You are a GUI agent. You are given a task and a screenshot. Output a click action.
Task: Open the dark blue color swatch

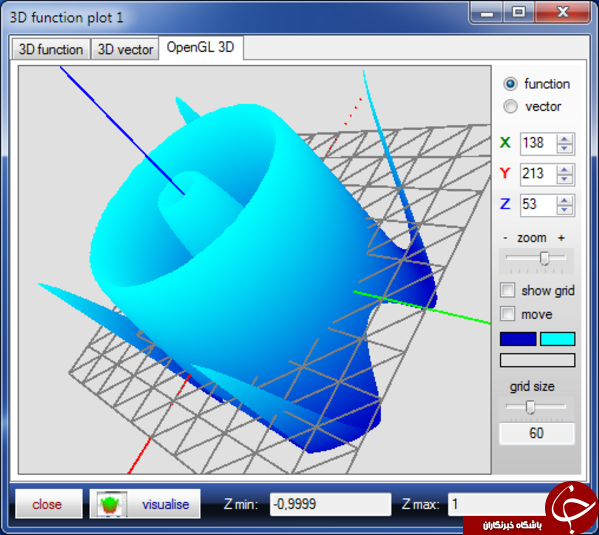point(518,339)
